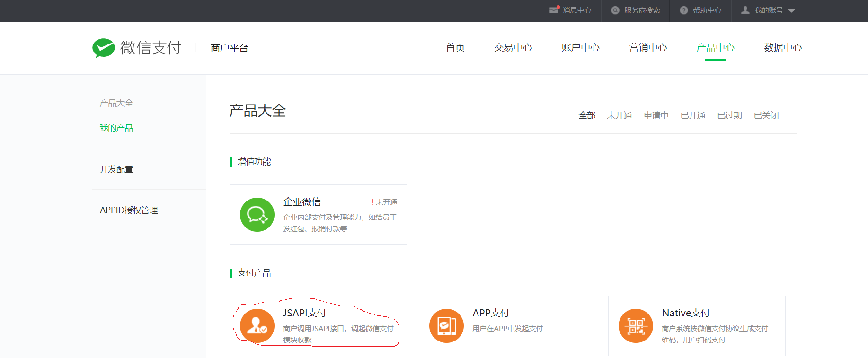Screen dimensions: 868x358
Task: Click the JSAPI支付 orange icon
Action: [x=257, y=326]
